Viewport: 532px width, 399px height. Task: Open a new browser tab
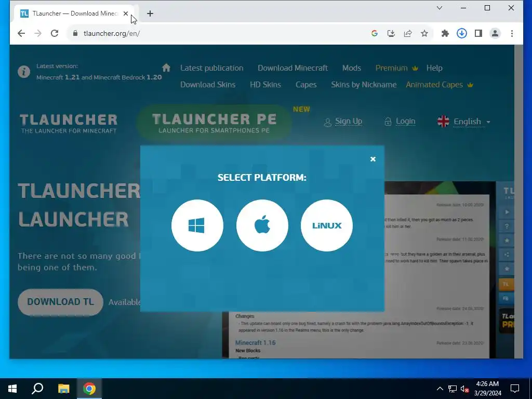coord(150,14)
